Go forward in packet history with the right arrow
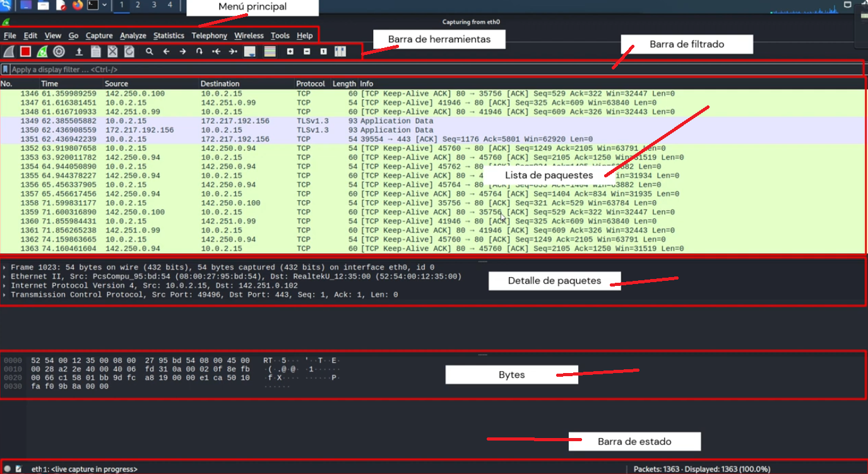 [182, 52]
